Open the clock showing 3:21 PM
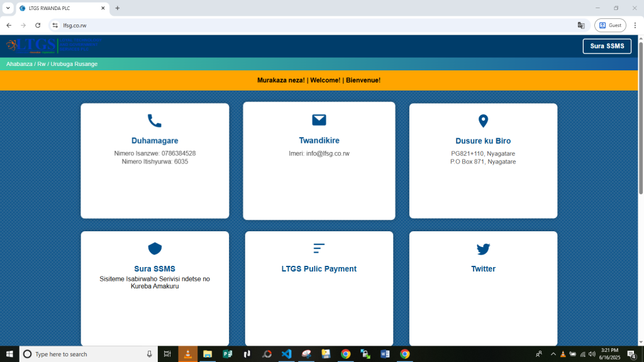Viewport: 644px width, 362px height. pos(609,354)
